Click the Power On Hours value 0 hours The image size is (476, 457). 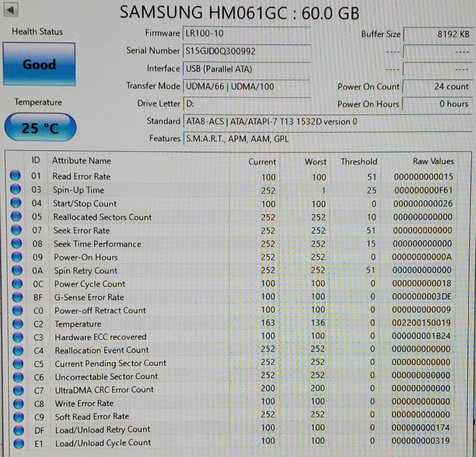click(438, 104)
